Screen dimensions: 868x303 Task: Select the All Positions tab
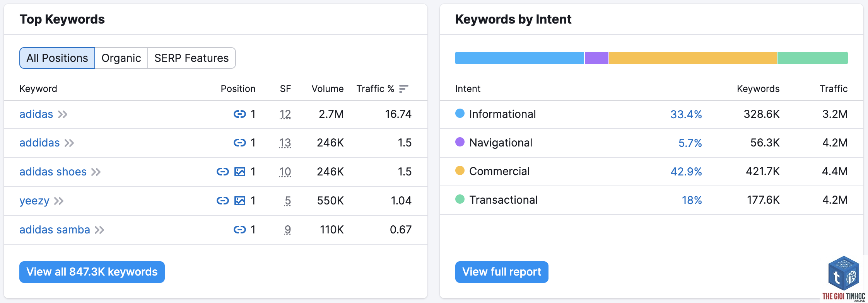coord(57,58)
